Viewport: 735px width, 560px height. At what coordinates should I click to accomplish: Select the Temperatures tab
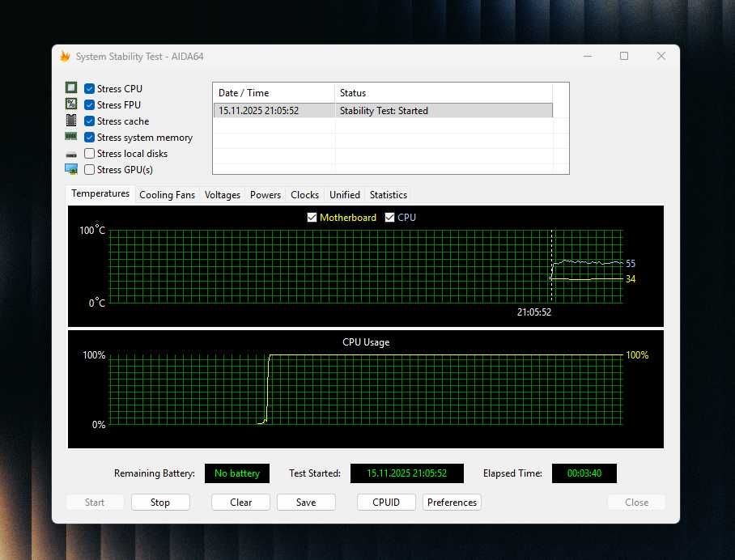(100, 193)
